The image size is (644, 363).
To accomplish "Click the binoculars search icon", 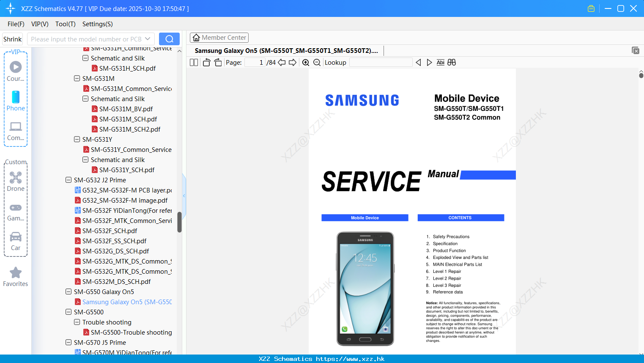I will (x=452, y=62).
